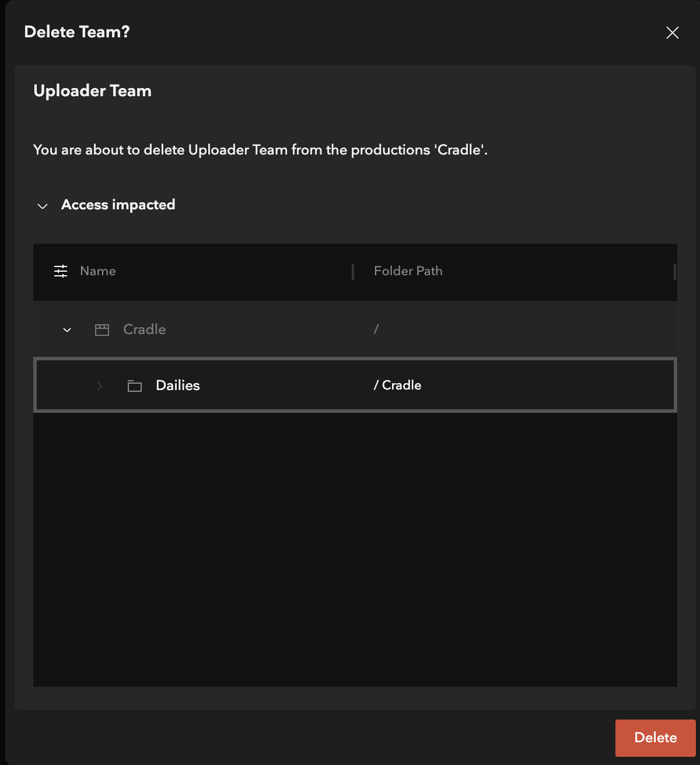Click the Cradle production clapperboard icon
This screenshot has width=700, height=765.
(102, 329)
